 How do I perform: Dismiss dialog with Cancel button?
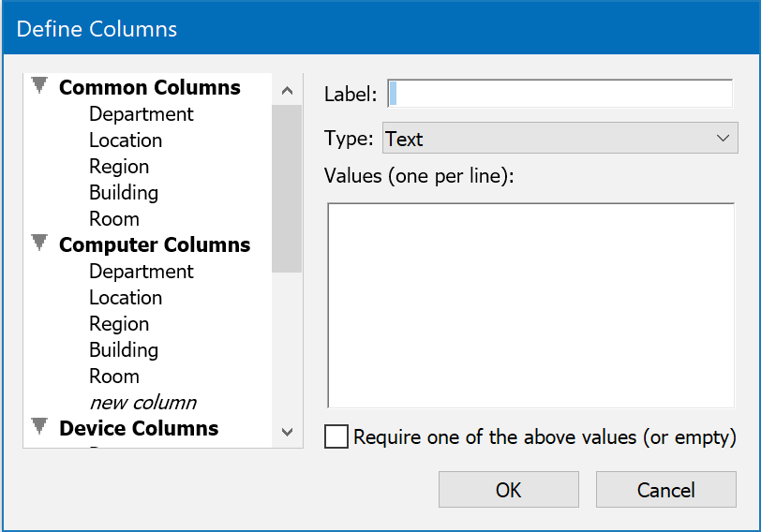coord(665,490)
